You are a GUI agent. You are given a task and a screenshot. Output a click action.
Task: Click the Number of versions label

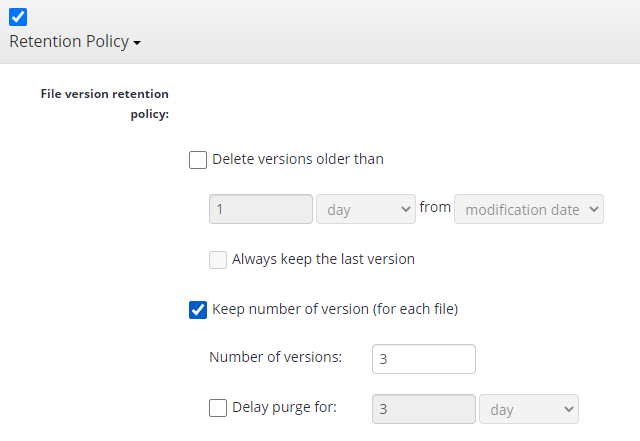276,357
